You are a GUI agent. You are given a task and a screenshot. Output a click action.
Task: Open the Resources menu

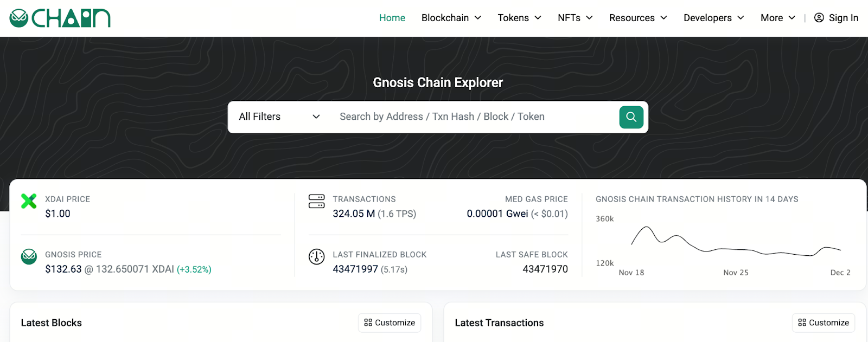[x=638, y=18]
